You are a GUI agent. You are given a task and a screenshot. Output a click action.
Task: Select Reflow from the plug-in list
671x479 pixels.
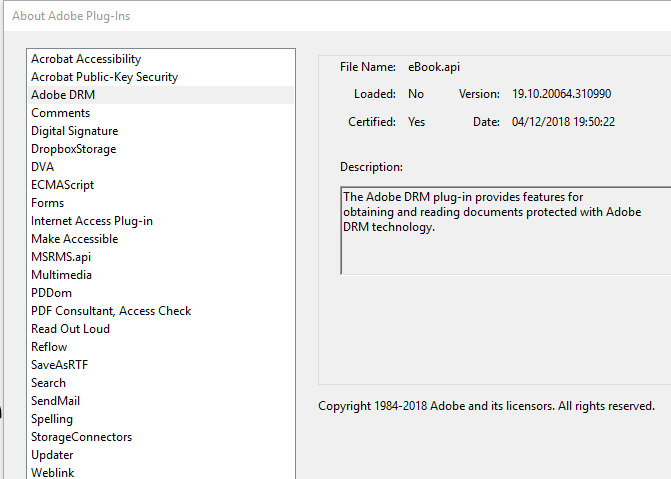(49, 347)
